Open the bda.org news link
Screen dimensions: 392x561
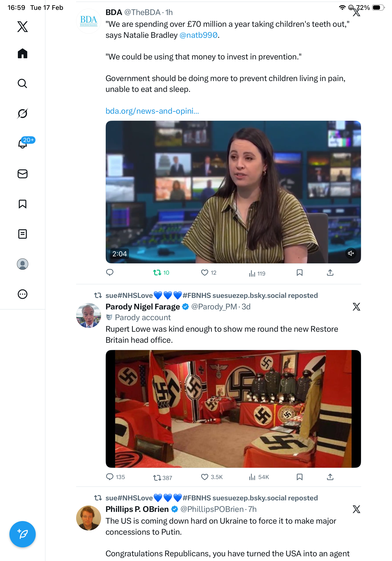(x=152, y=111)
